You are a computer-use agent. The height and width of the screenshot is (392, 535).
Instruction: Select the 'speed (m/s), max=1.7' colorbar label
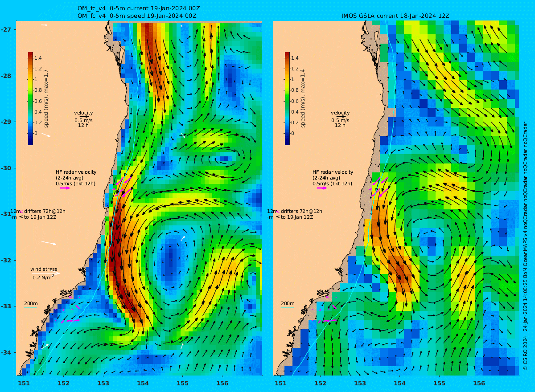coord(46,99)
